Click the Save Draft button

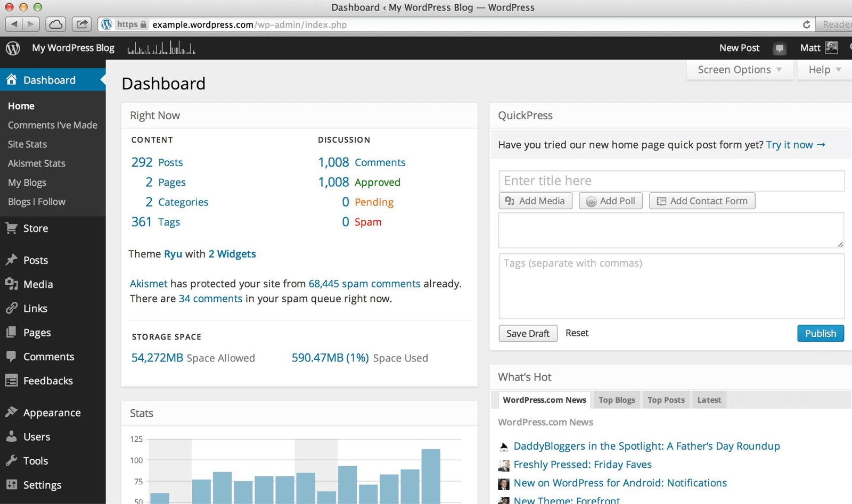[528, 333]
